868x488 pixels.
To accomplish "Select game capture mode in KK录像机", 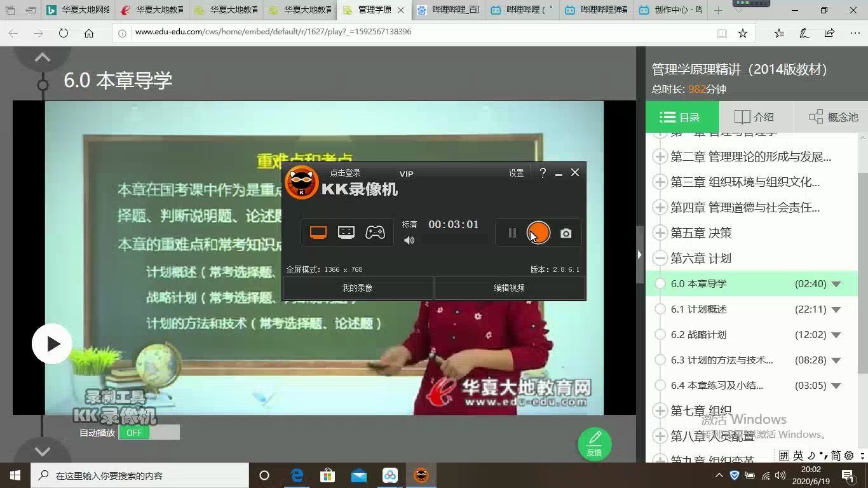I will [375, 233].
